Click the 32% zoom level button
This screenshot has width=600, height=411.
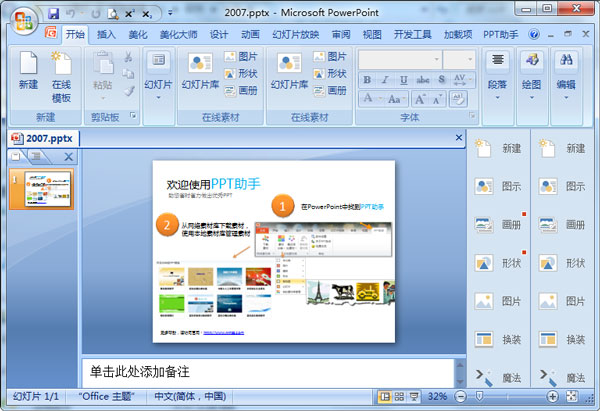coord(437,396)
